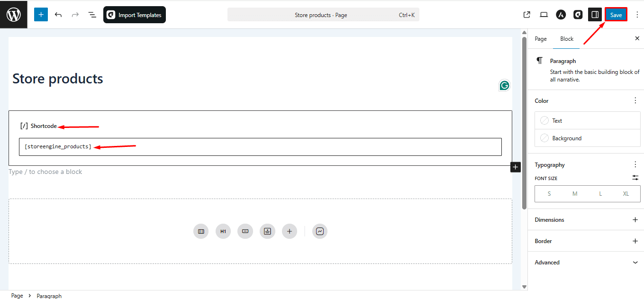644x299 pixels.
Task: Open the editor options kebab menu
Action: coord(636,15)
